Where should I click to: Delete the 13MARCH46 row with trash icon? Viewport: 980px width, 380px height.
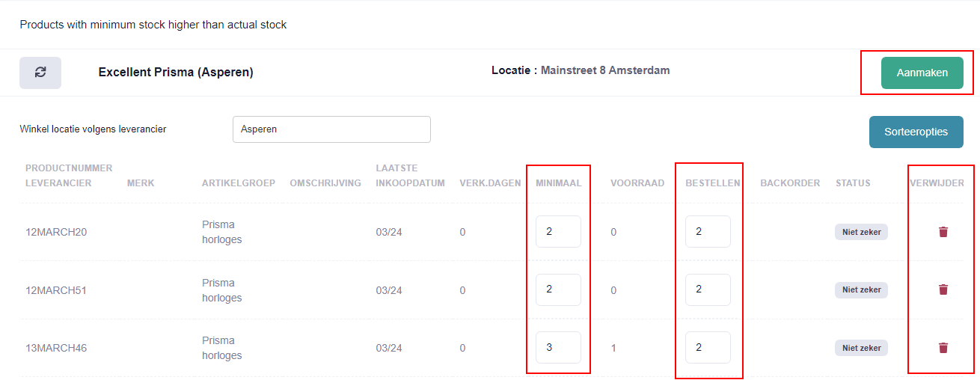point(943,348)
